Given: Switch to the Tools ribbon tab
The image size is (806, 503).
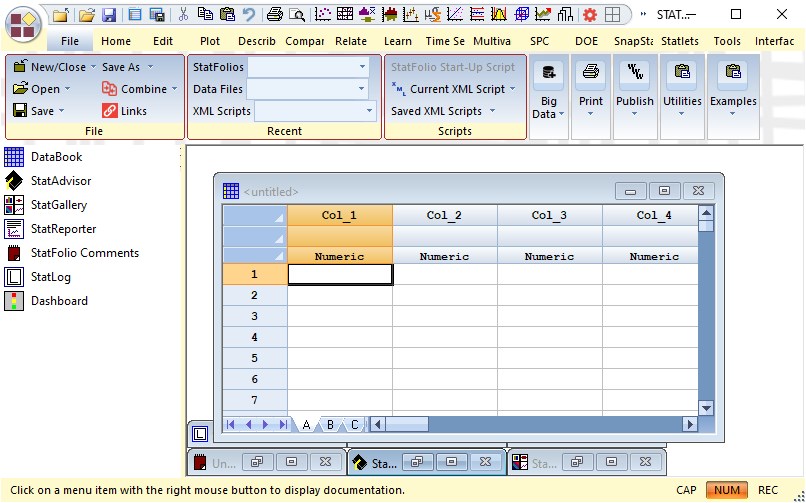Looking at the screenshot, I should coord(727,41).
